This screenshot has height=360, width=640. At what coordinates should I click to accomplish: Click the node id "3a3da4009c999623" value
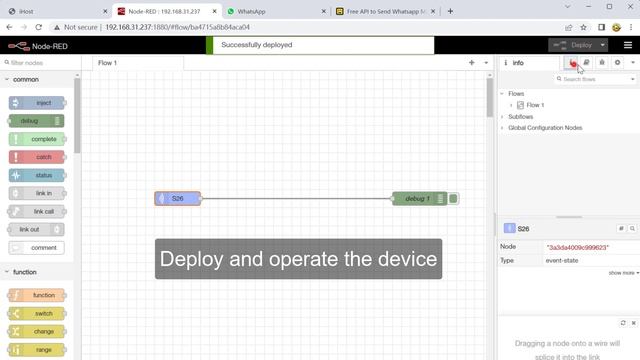578,247
